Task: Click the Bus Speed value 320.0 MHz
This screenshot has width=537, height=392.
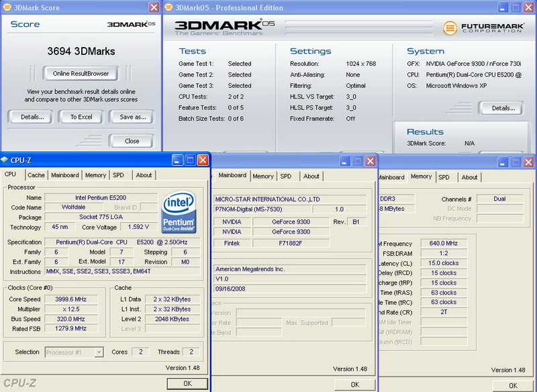Action: [71, 319]
